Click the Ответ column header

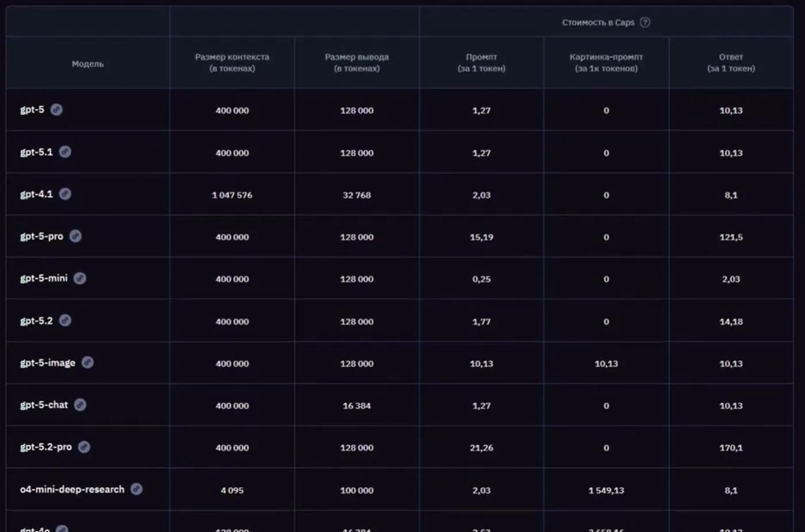point(731,63)
